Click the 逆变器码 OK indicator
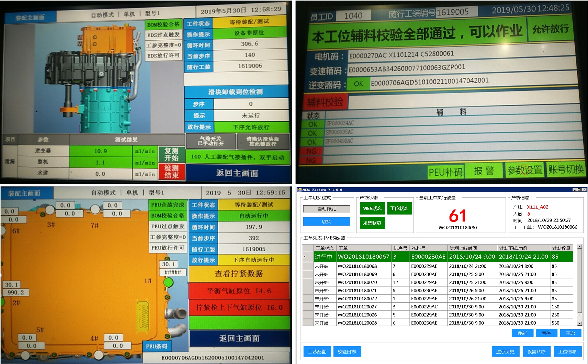Viewport: 588px width, 364px height. point(358,84)
